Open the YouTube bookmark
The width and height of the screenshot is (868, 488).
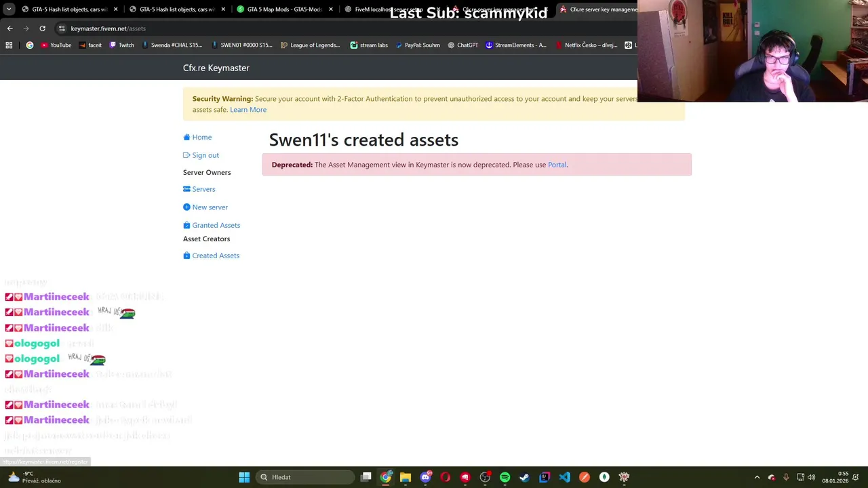pos(56,45)
